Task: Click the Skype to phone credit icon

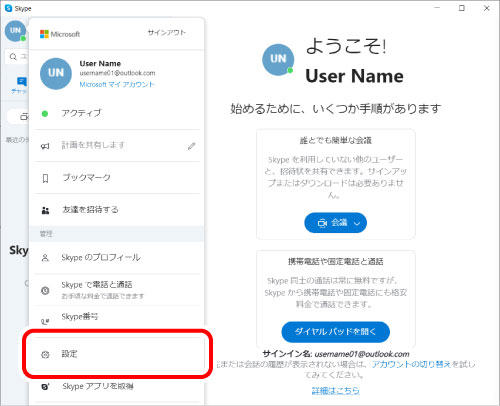Action: [x=45, y=291]
